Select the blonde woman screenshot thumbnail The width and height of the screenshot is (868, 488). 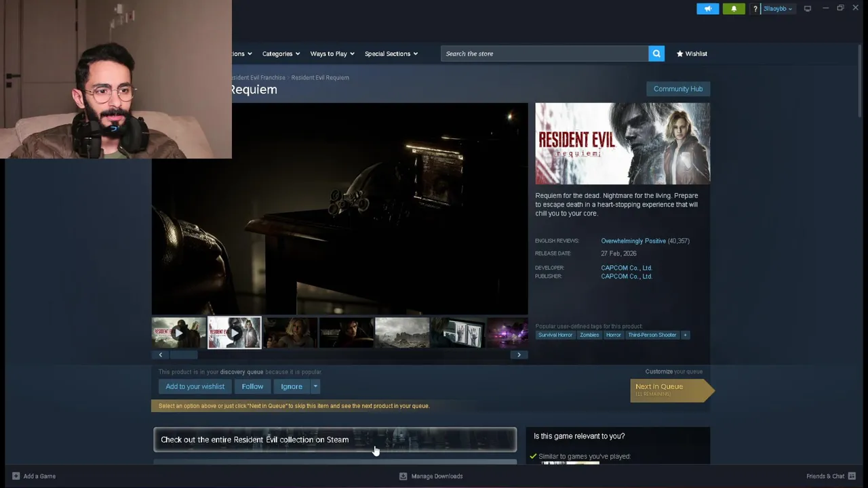tap(290, 333)
